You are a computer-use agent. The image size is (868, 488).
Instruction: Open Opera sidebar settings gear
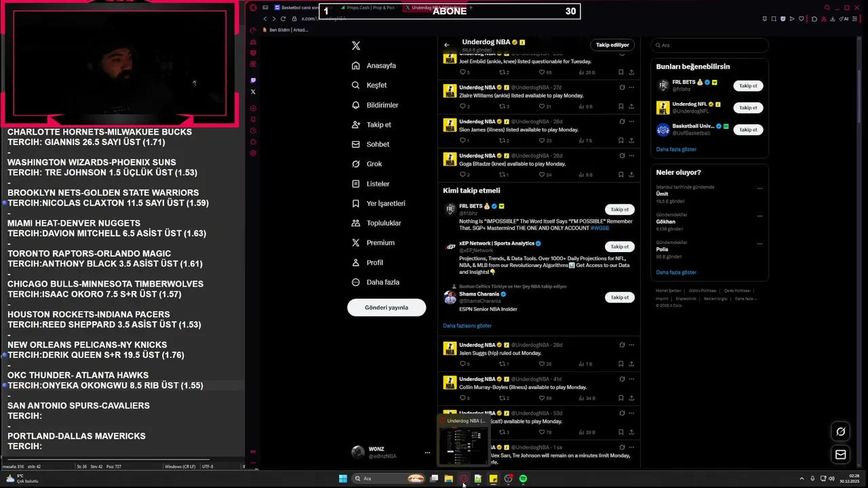pos(253,153)
